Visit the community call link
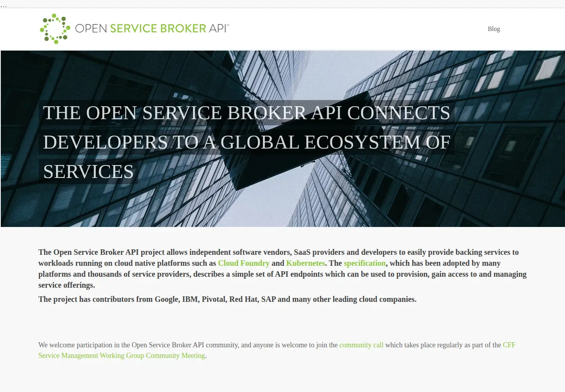The width and height of the screenshot is (565, 392). [361, 345]
